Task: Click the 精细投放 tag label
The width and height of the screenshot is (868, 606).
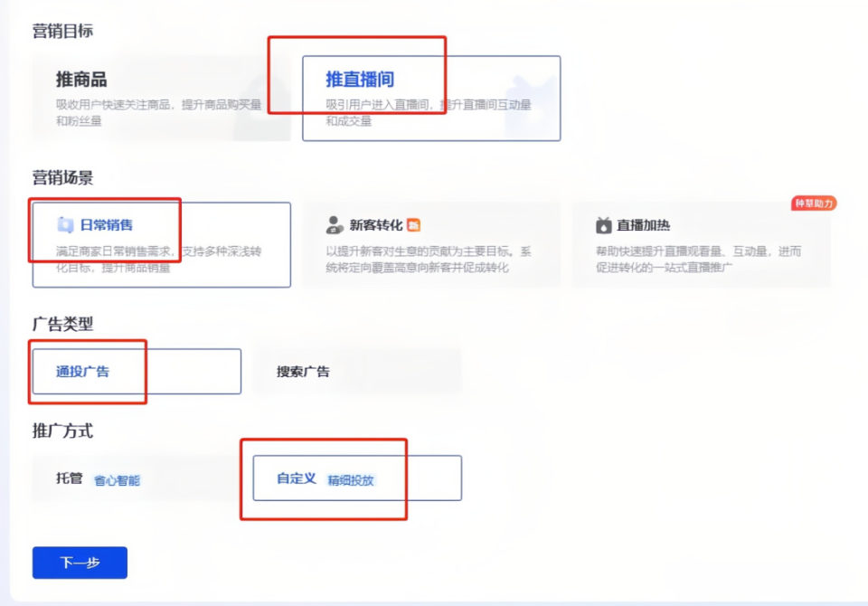Action: [351, 480]
